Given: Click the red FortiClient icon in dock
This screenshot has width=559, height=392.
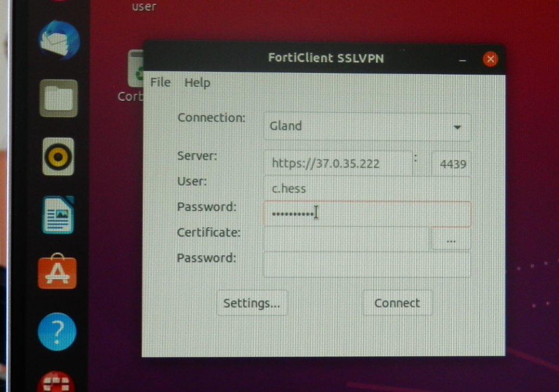Looking at the screenshot, I should pos(57,381).
